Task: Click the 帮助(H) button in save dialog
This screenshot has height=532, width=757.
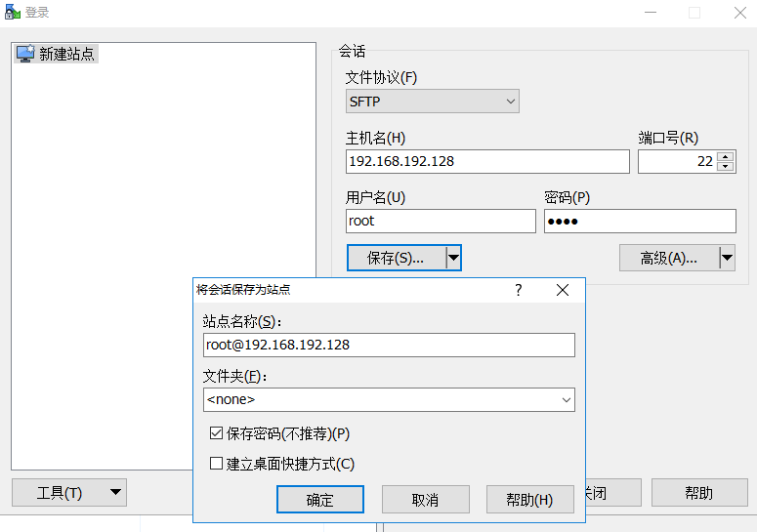Action: click(530, 499)
